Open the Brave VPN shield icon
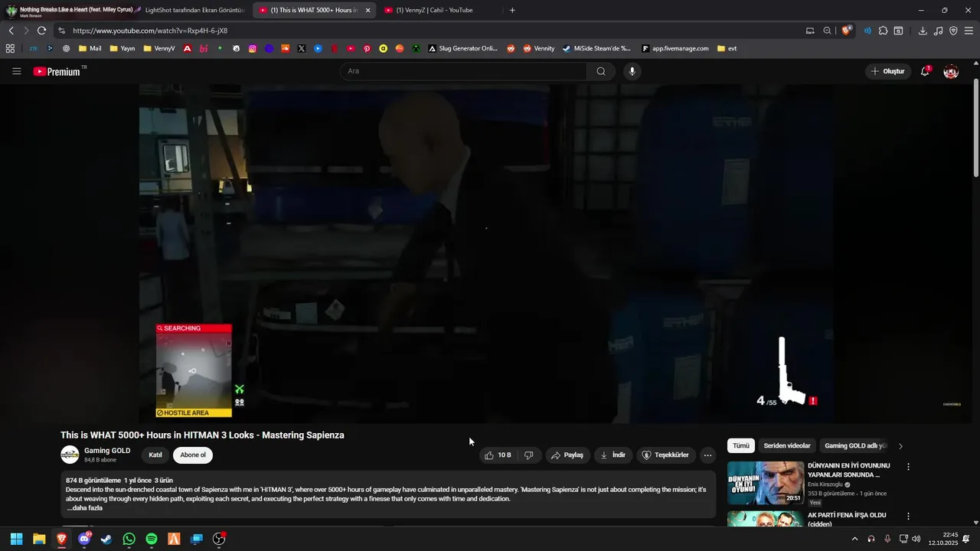This screenshot has width=980, height=551. (953, 31)
